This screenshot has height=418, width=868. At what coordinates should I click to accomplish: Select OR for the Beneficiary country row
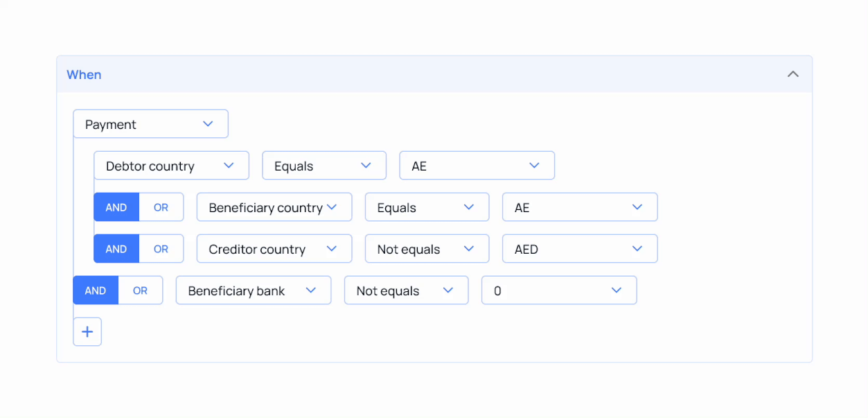tap(161, 207)
